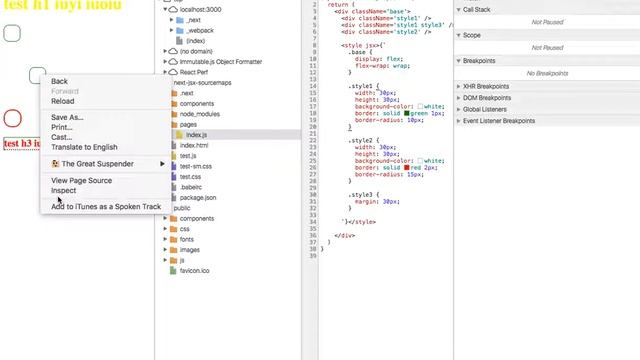The height and width of the screenshot is (360, 640).
Task: Click the test-sm.css file icon
Action: 174,166
